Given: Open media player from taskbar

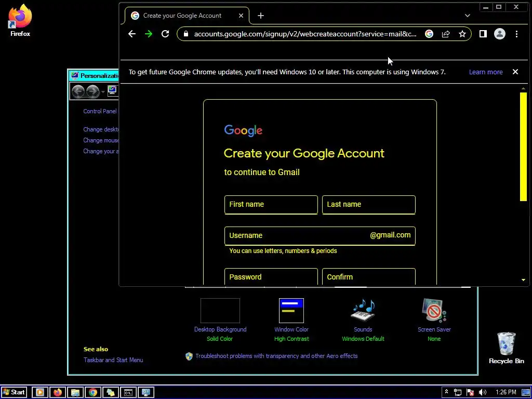Looking at the screenshot, I should [39, 393].
